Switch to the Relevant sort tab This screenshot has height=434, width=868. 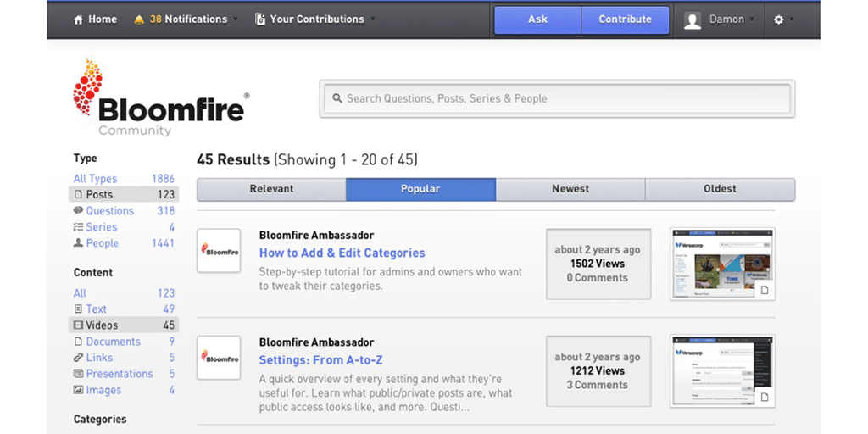(x=271, y=189)
